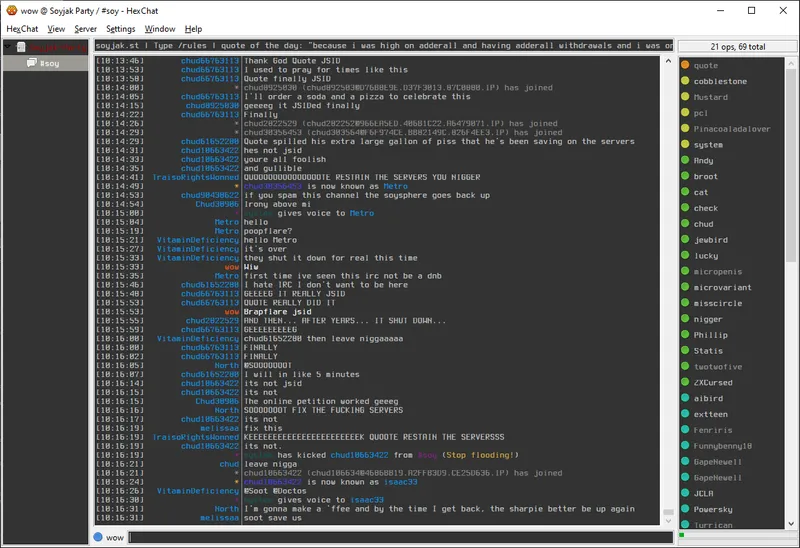Image resolution: width=800 pixels, height=548 pixels.
Task: Open the HexChat menu
Action: coord(22,29)
